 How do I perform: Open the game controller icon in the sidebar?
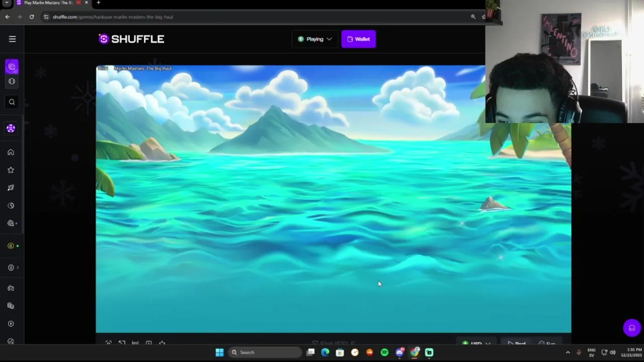(x=11, y=288)
